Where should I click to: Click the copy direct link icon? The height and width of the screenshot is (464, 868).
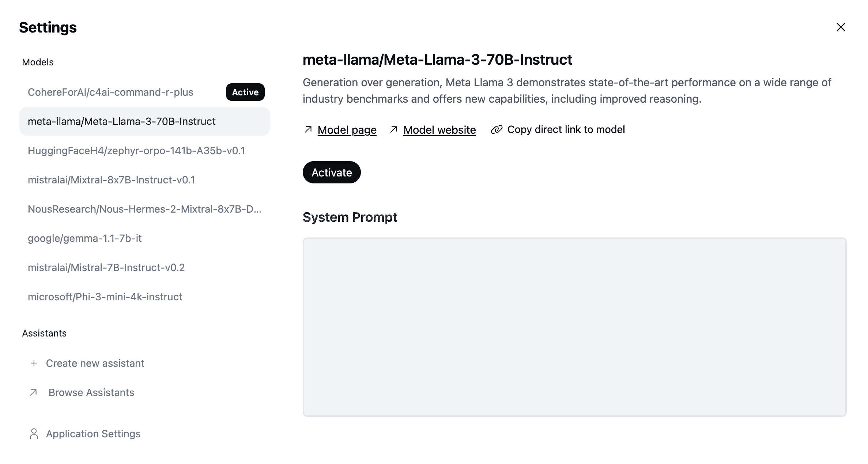496,129
